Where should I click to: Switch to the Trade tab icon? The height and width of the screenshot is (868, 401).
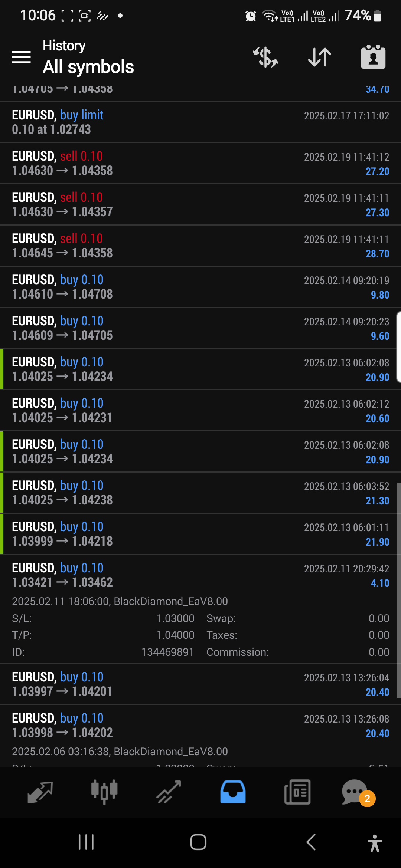[169, 792]
